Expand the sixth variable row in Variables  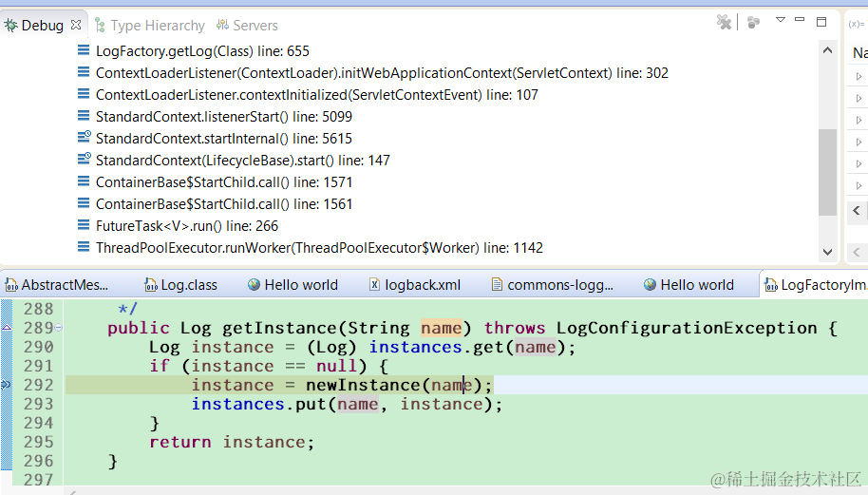[x=859, y=185]
